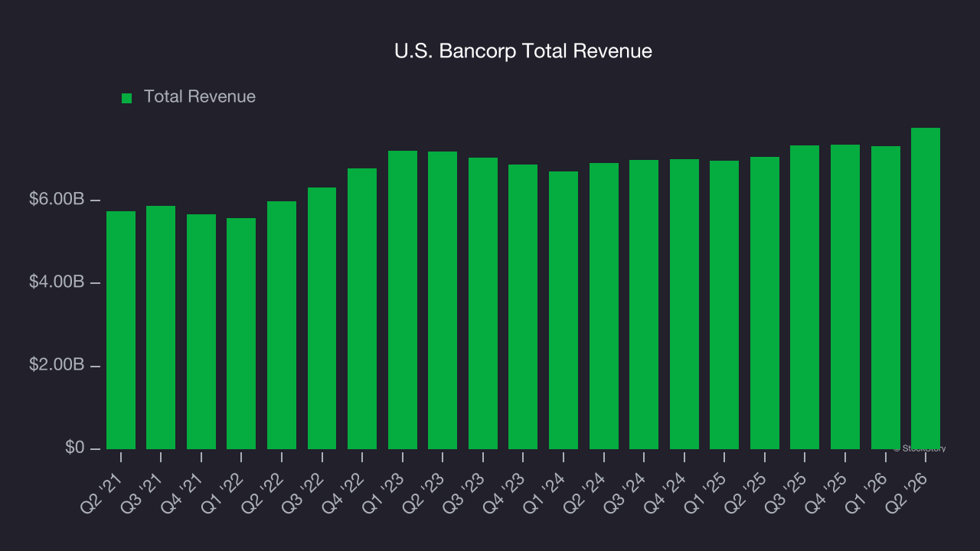Select the green bar above Q3 '22
This screenshot has width=980, height=551.
322,318
